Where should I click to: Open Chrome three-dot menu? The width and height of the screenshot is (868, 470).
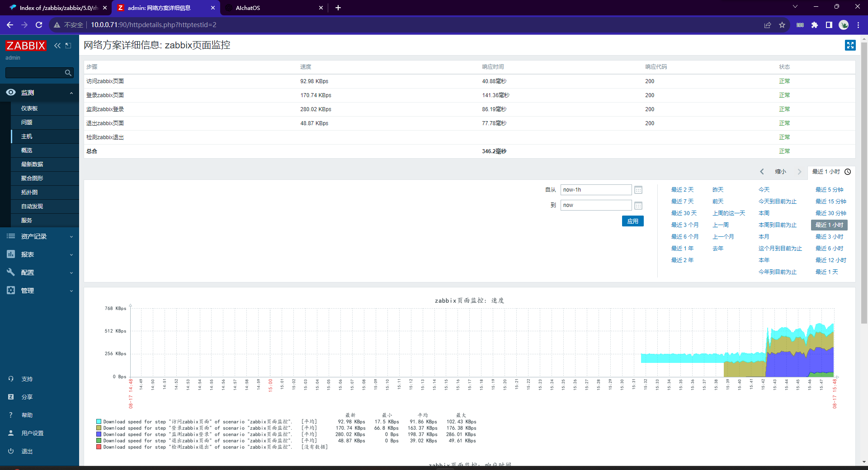858,25
